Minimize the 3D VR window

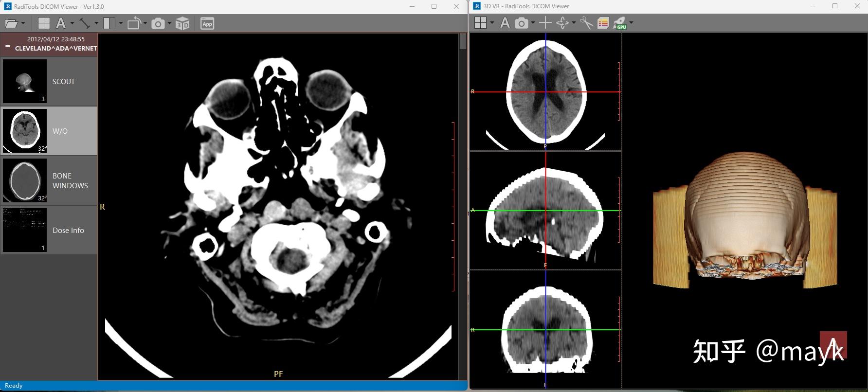click(814, 6)
